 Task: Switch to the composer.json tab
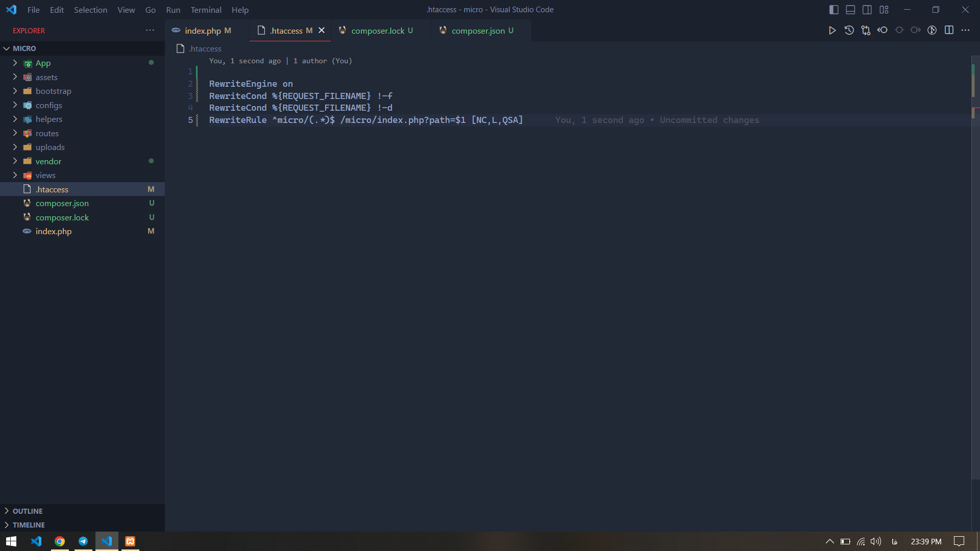coord(481,31)
